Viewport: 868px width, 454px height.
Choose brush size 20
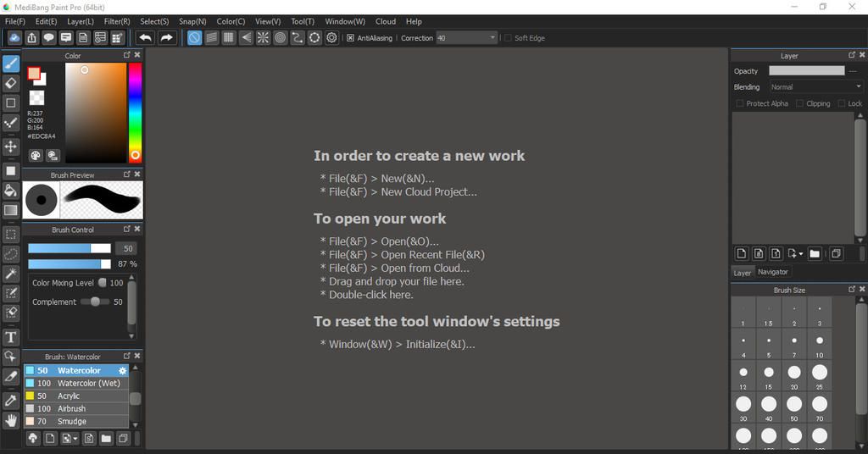tap(793, 377)
